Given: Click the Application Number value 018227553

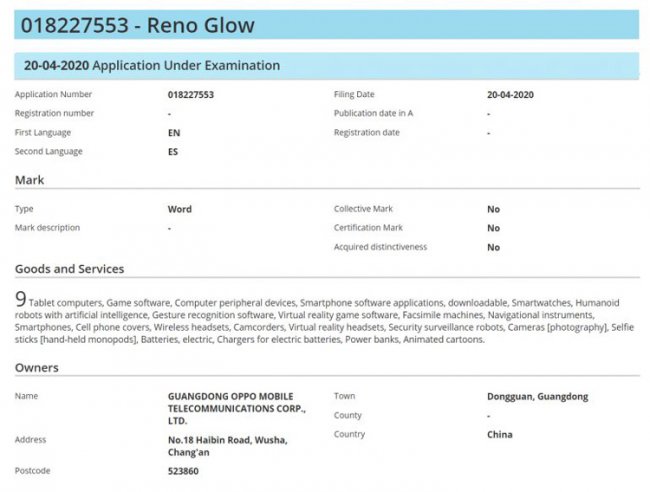Looking at the screenshot, I should click(x=191, y=95).
